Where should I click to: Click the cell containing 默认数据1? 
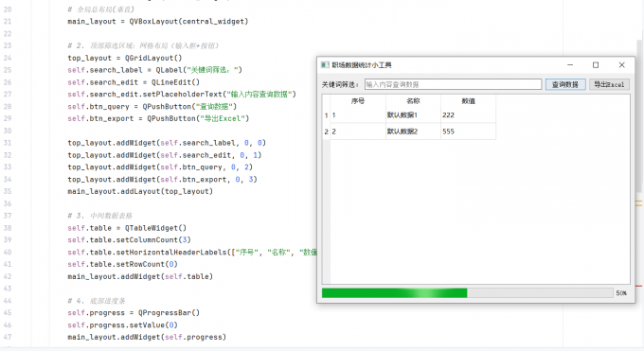pos(413,115)
